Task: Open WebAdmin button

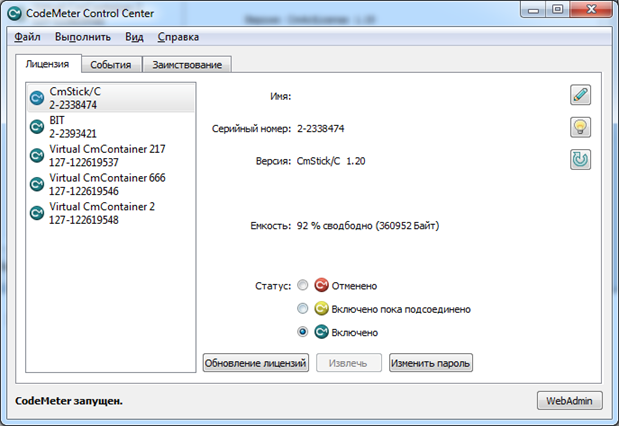Action: click(x=569, y=401)
